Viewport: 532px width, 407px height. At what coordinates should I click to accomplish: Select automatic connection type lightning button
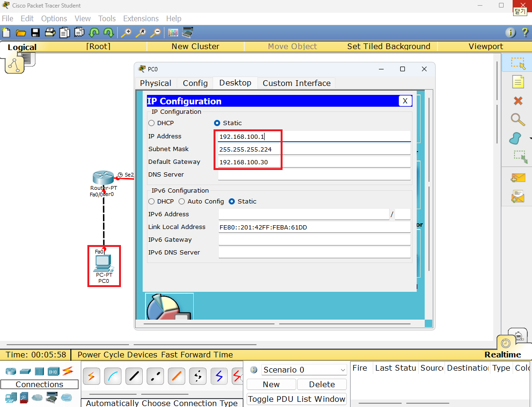coord(91,376)
